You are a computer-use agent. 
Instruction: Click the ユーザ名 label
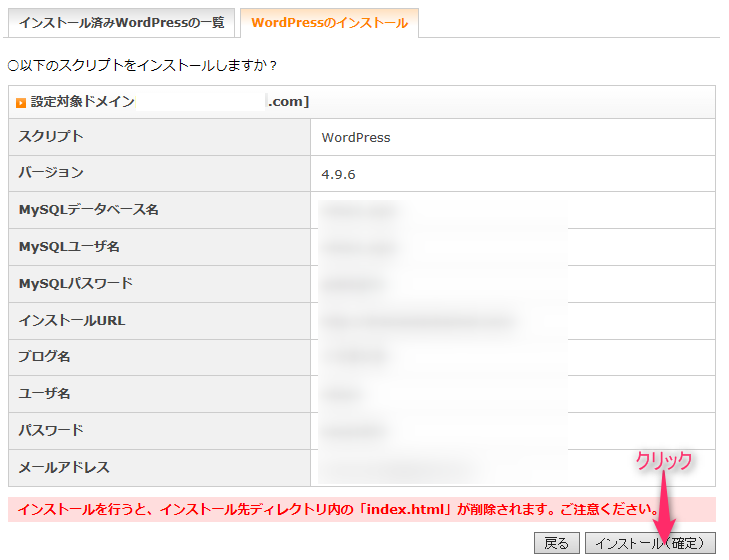pos(44,393)
